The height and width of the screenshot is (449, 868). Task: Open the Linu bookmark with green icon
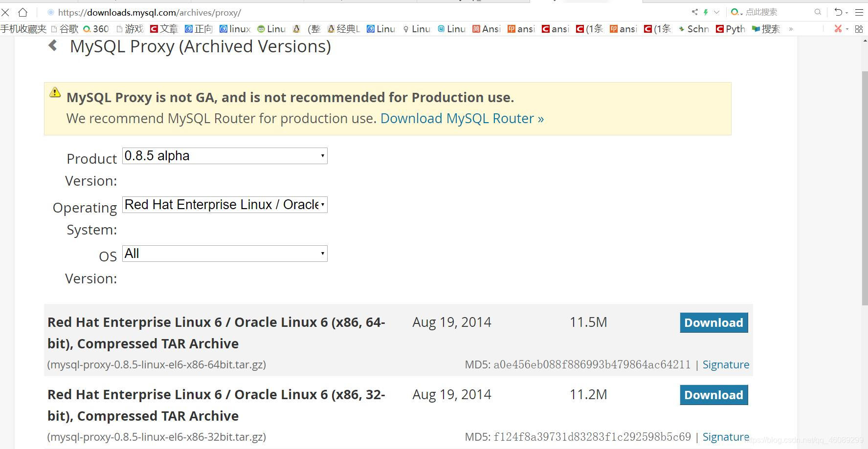pyautogui.click(x=271, y=29)
